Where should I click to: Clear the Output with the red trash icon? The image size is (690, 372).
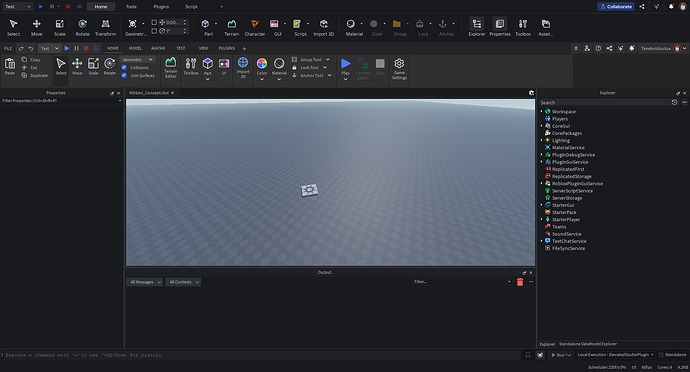[520, 282]
